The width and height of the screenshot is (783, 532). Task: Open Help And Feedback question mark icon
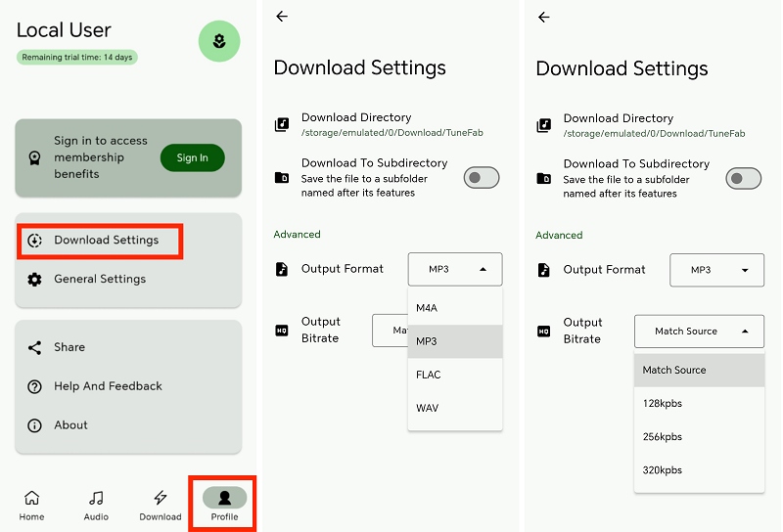(35, 386)
